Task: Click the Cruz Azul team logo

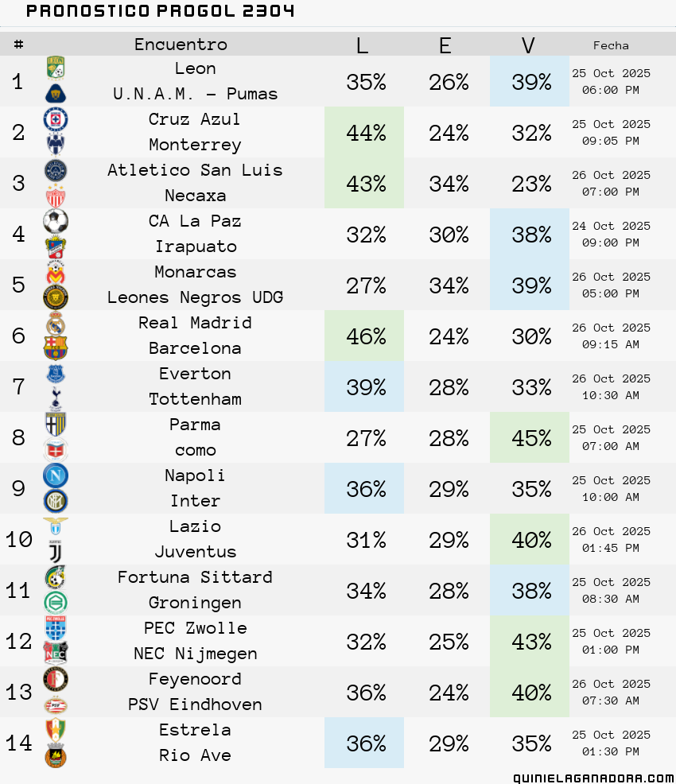Action: (56, 119)
